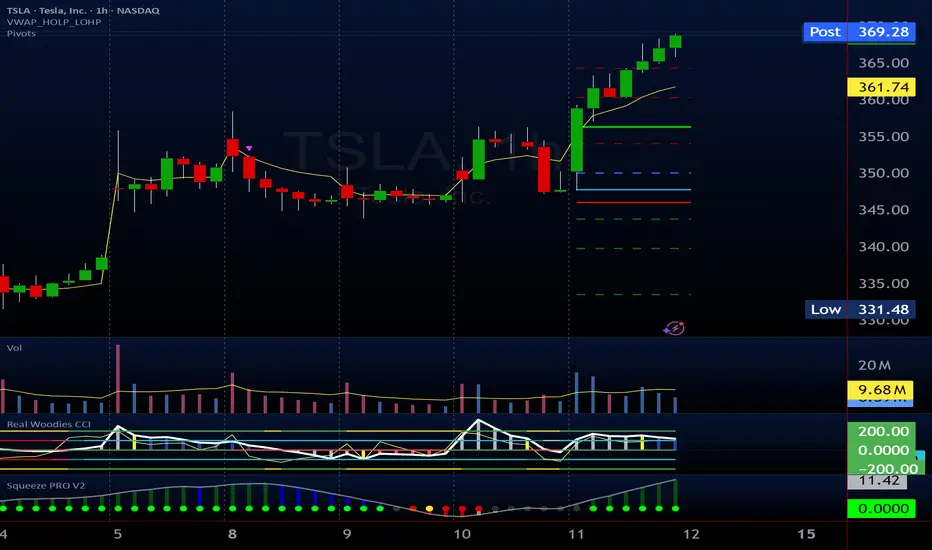Viewport: 932px width, 550px height.
Task: Click the green 0.0000 Squeeze value tag
Action: (881, 509)
